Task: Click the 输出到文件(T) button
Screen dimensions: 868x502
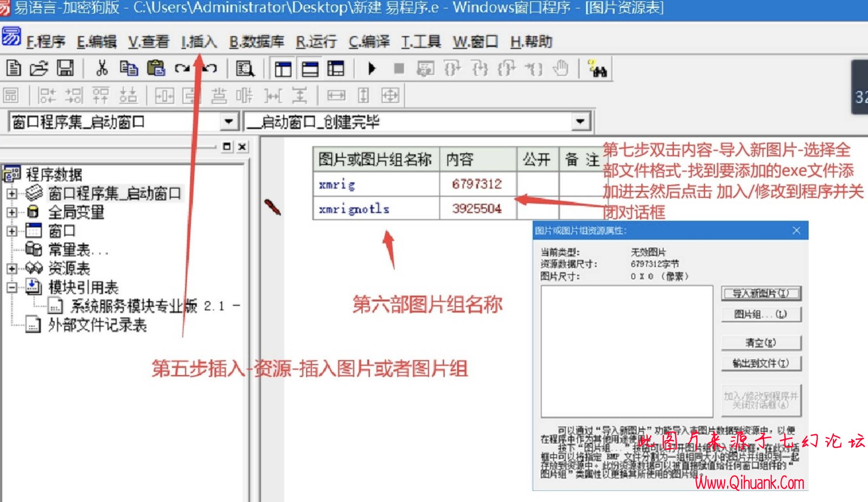Action: tap(761, 363)
